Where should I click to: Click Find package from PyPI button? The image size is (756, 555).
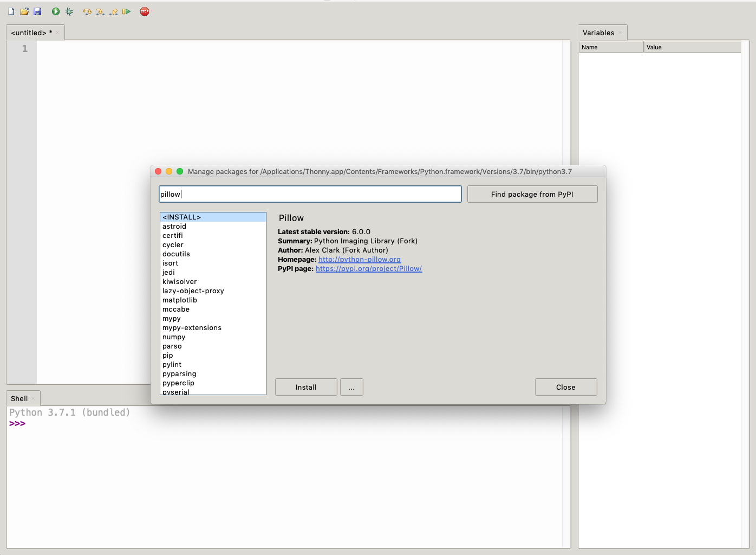pos(532,194)
